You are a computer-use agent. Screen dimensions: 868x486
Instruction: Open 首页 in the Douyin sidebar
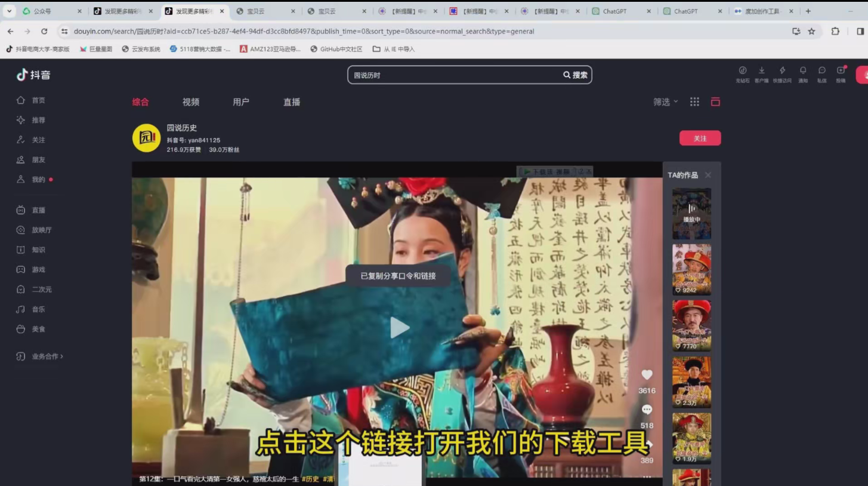[30, 100]
